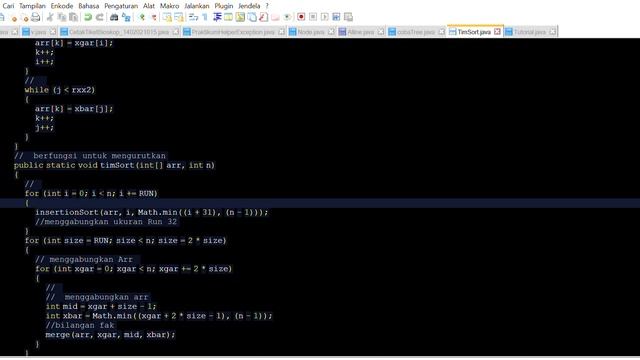Open the Jendela menu
Image resolution: width=640 pixels, height=360 pixels.
(249, 6)
